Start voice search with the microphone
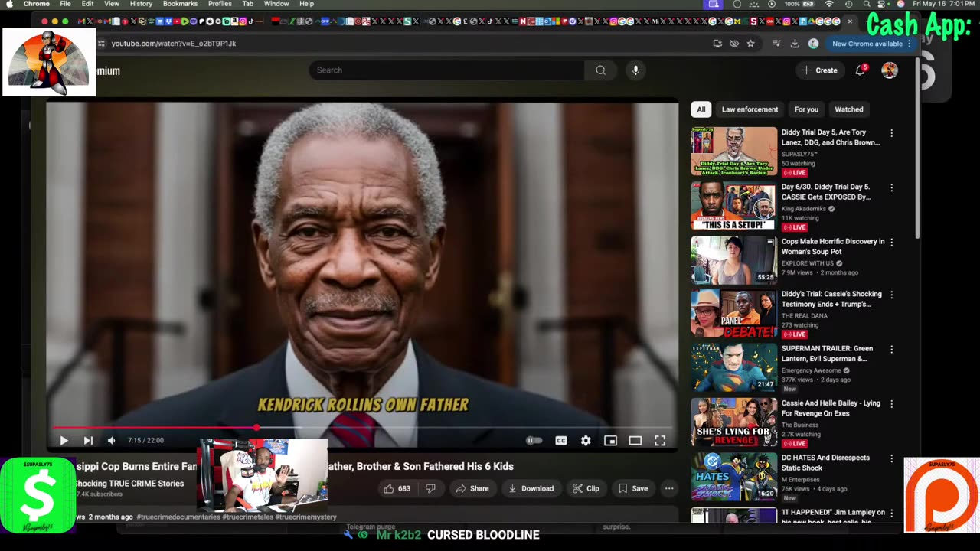Screen dimensions: 980x551 pyautogui.click(x=635, y=70)
